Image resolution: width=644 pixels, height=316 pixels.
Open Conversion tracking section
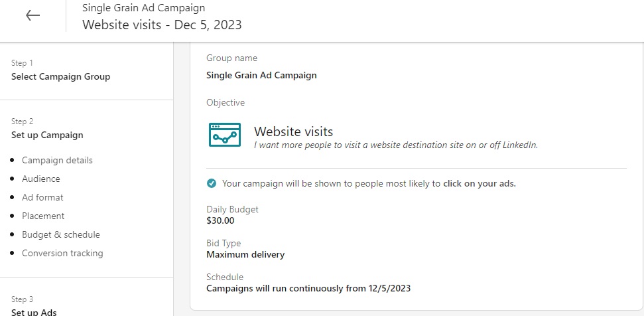(x=62, y=253)
